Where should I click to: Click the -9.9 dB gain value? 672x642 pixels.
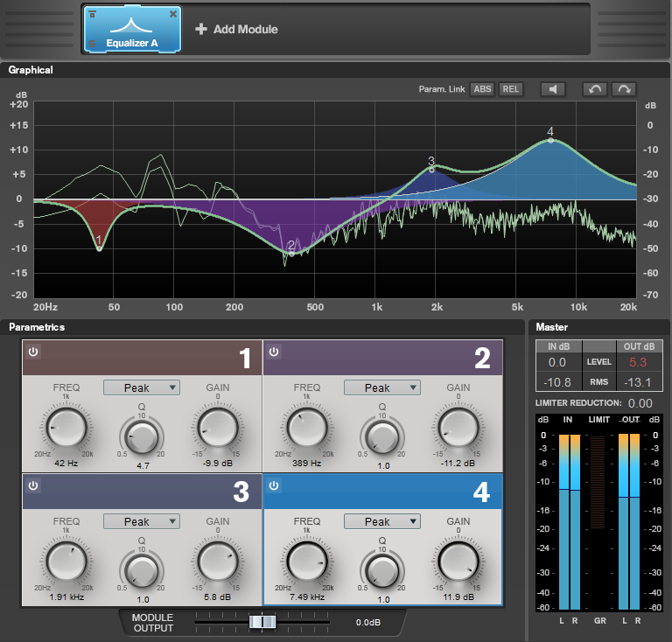coord(218,463)
